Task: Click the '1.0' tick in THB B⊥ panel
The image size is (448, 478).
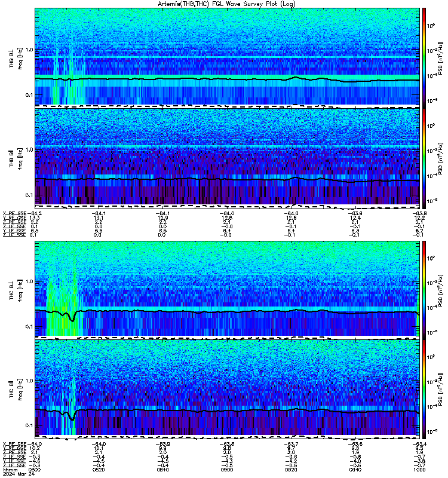Action: (x=29, y=50)
